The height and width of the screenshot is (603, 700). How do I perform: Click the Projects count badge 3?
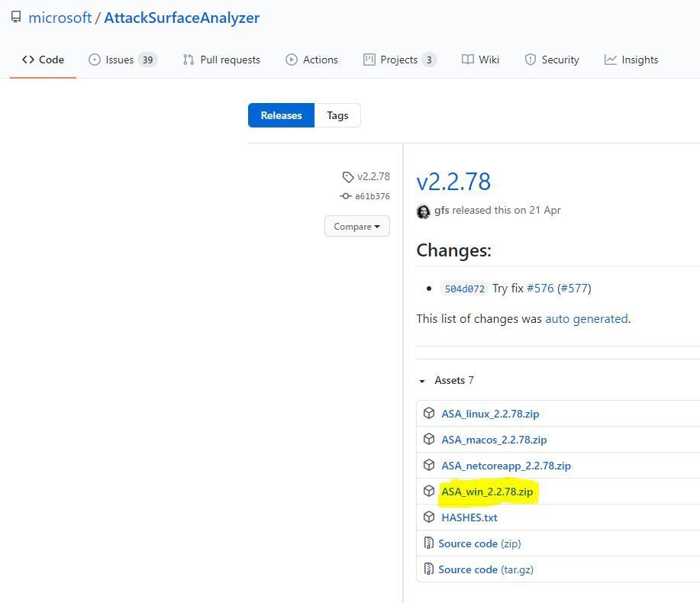429,60
